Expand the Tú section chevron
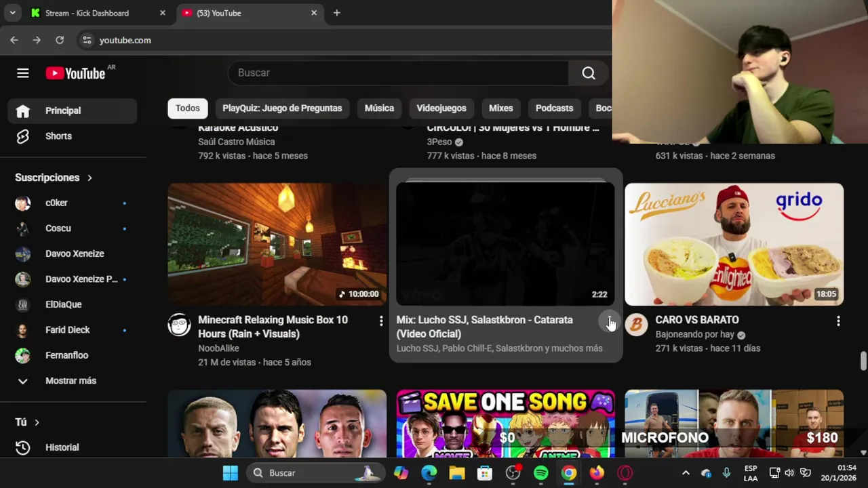 coord(37,422)
